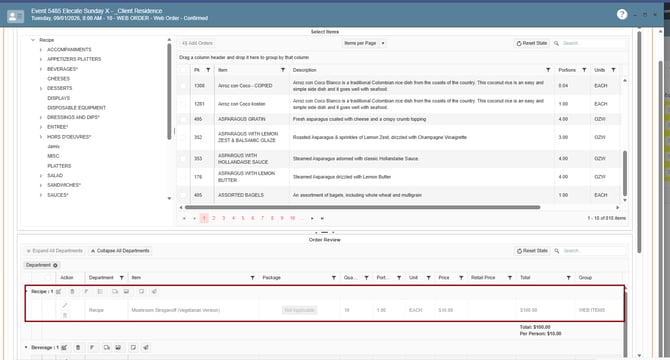Click the send icon in the Recipe group row

[x=154, y=292]
